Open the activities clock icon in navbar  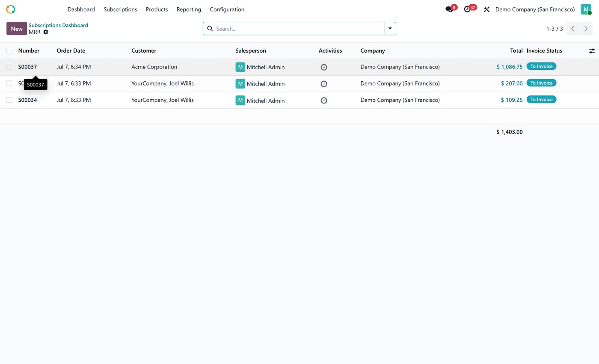tap(467, 9)
